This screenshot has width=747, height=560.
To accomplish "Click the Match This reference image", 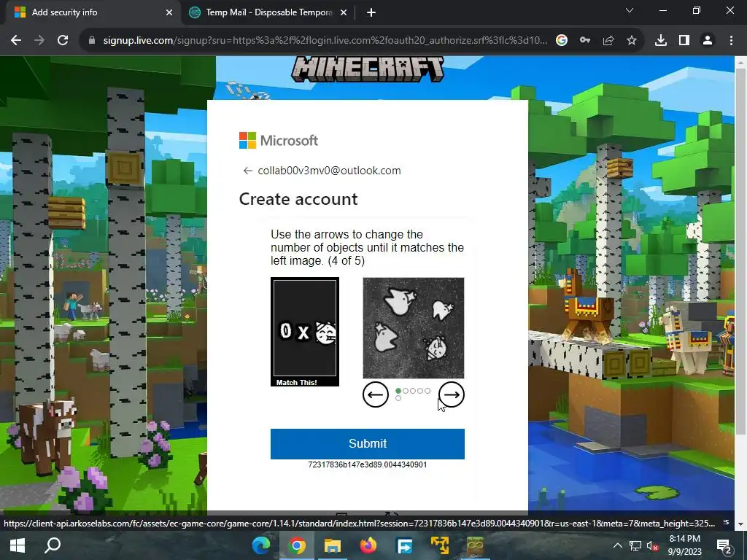I will [305, 332].
